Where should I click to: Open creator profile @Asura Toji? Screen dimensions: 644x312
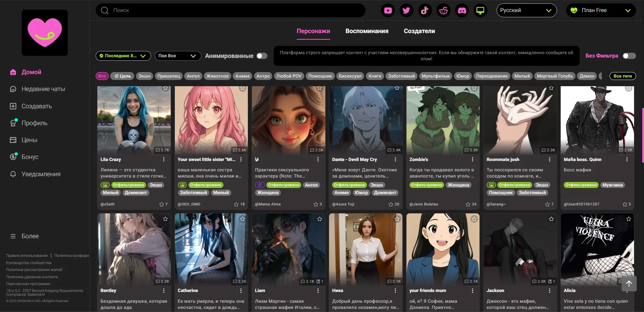(343, 204)
